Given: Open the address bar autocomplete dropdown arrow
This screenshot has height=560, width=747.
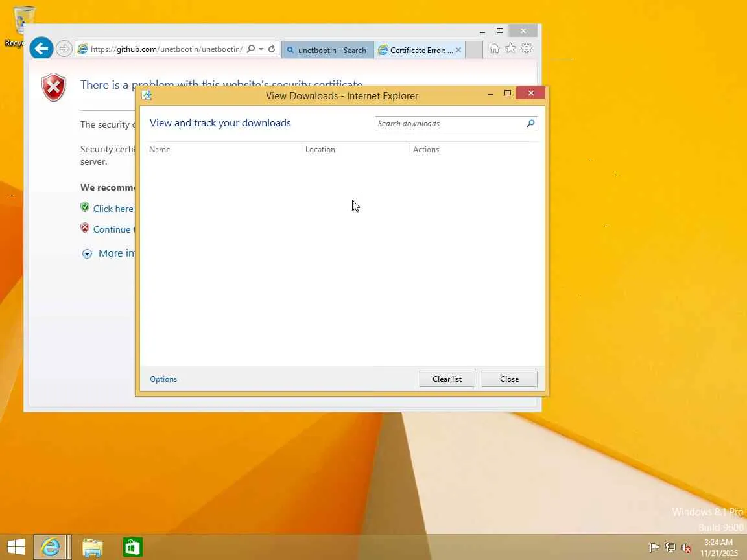Looking at the screenshot, I should [x=261, y=49].
